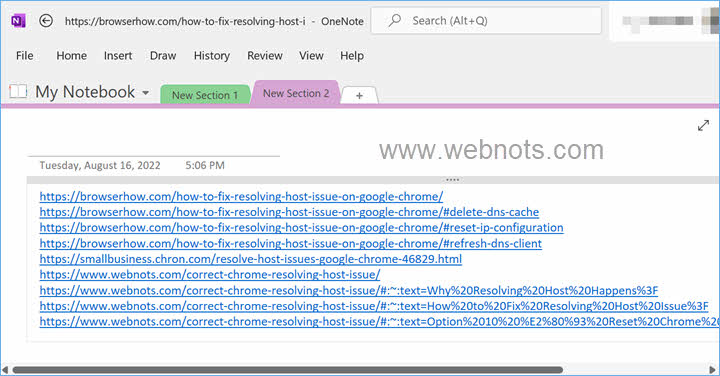Screen dimensions: 720x376
Task: Open the Review tab
Action: pos(265,56)
